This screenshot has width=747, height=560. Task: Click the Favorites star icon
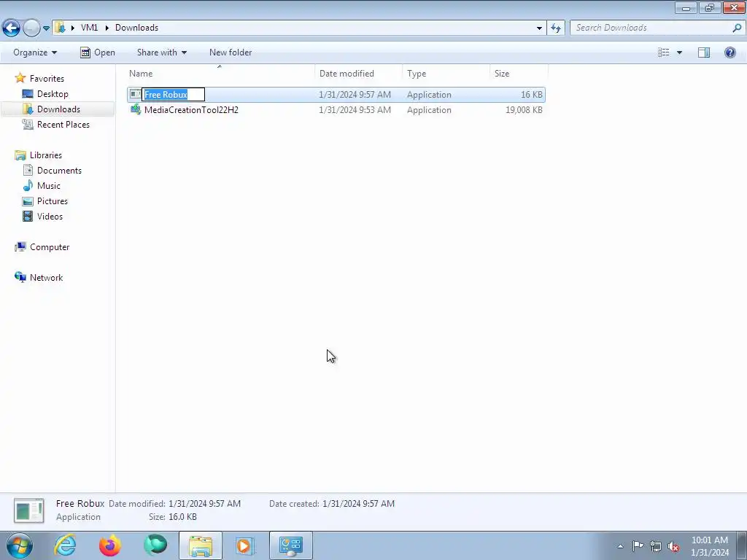tap(20, 77)
